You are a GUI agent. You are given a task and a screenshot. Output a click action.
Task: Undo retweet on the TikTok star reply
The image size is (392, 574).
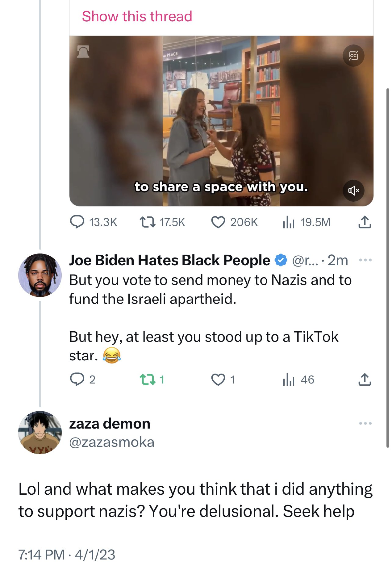click(x=148, y=379)
